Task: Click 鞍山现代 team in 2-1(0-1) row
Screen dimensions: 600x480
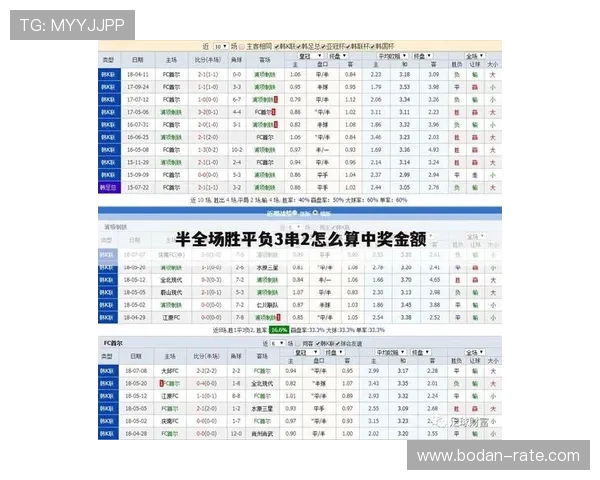Action: pyautogui.click(x=171, y=293)
